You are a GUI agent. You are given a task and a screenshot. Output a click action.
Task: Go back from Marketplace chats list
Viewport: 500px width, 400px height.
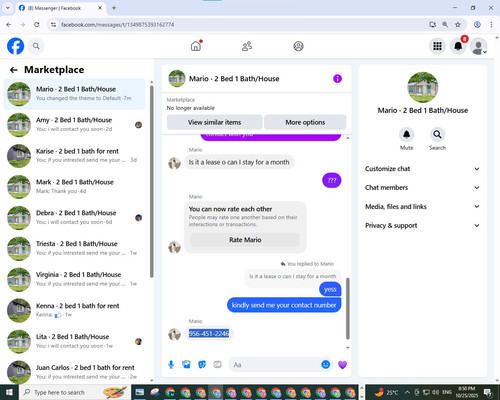tap(14, 70)
